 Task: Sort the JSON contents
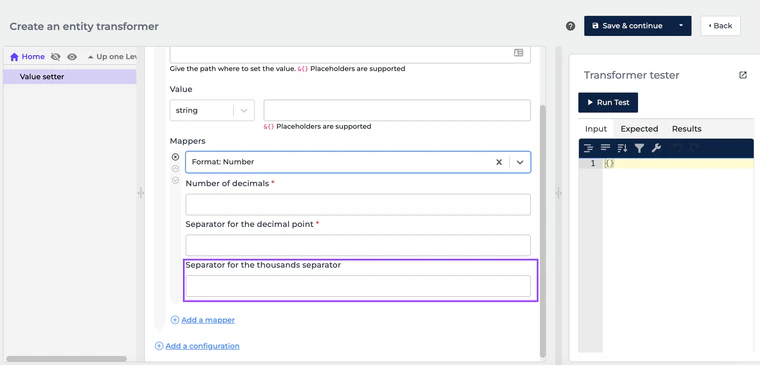[x=622, y=148]
